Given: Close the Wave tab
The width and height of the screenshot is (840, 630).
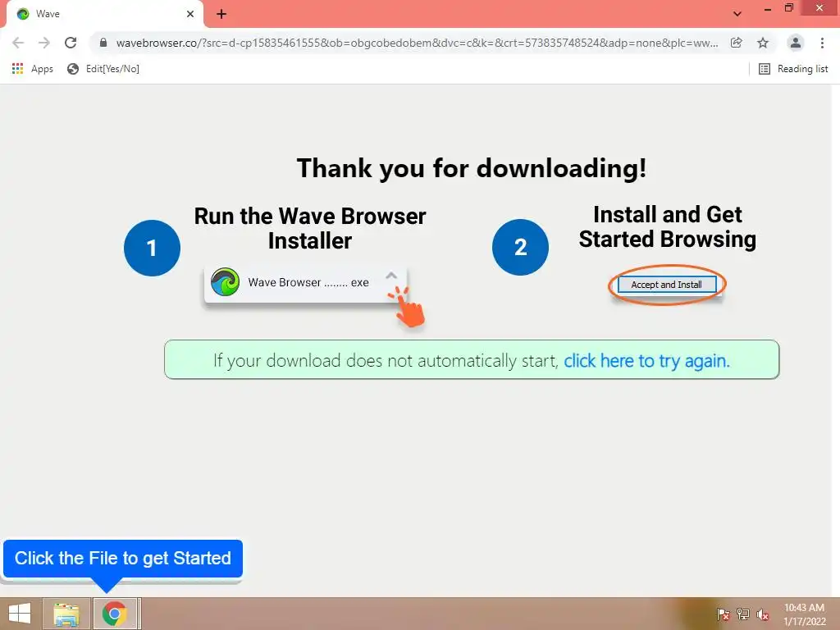Looking at the screenshot, I should [190, 14].
